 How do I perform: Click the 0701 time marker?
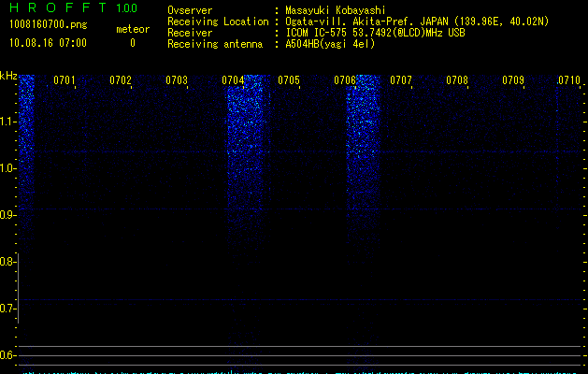tap(65, 80)
